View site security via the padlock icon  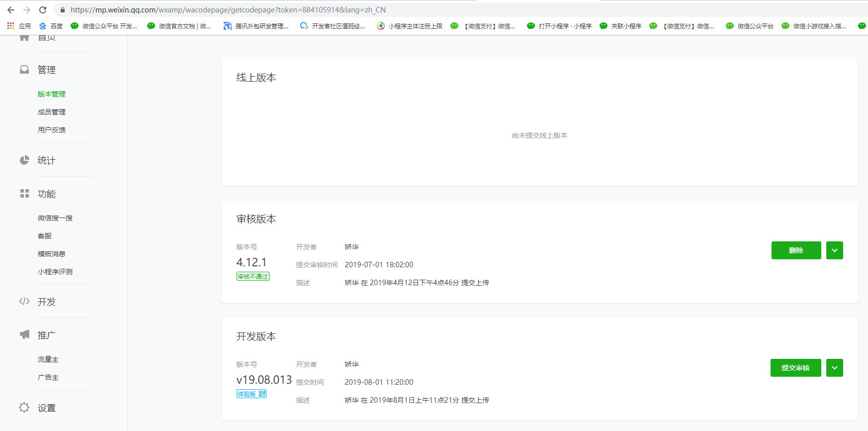tap(63, 10)
